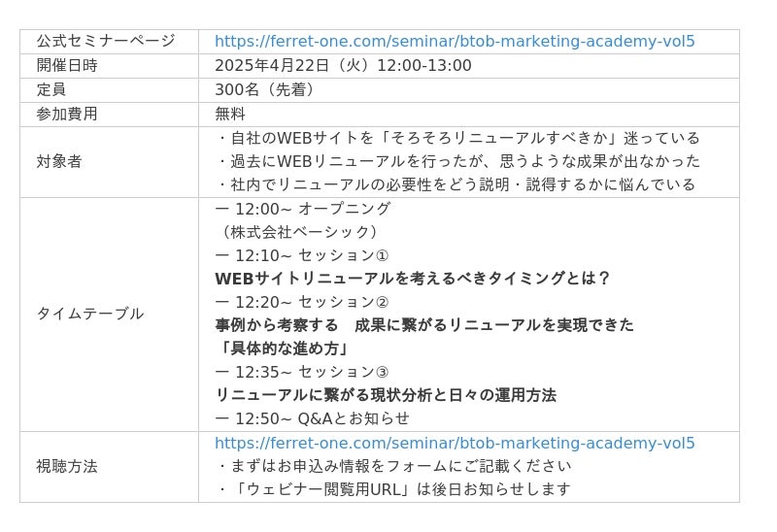Click the 開催日時 label
This screenshot has width=777, height=532.
(x=67, y=65)
